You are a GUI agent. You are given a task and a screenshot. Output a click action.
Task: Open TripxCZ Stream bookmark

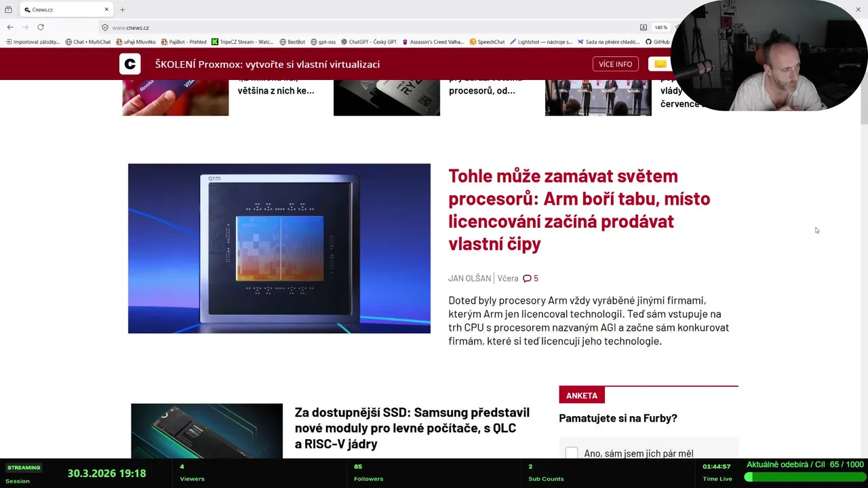coord(243,42)
